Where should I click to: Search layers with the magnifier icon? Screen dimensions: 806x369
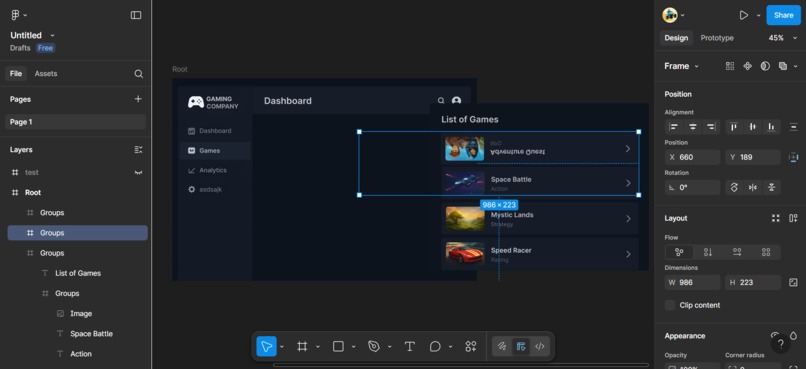click(x=138, y=73)
